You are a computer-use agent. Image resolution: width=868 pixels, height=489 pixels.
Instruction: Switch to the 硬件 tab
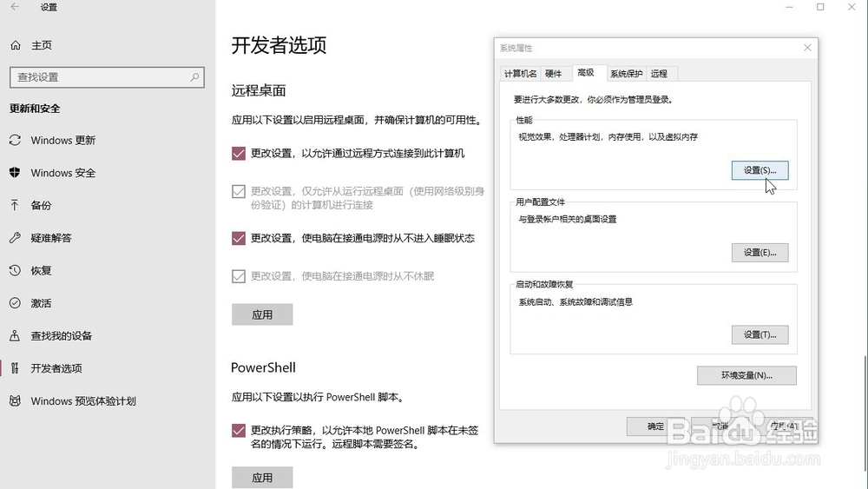[554, 74]
